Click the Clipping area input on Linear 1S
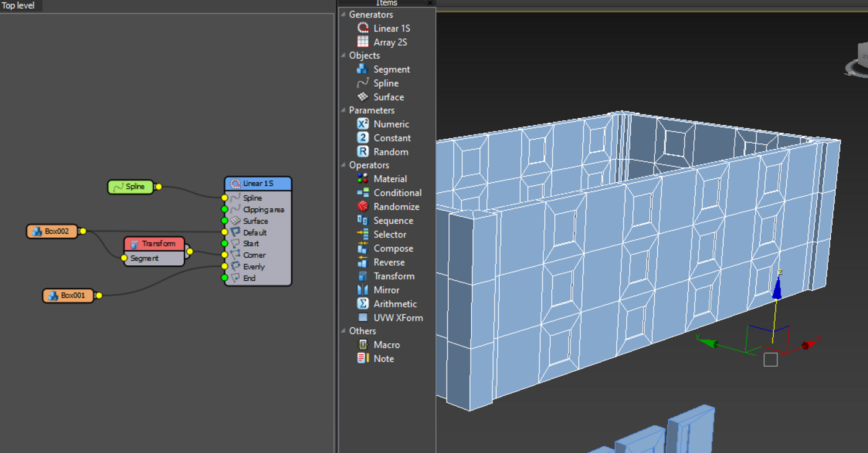Image resolution: width=868 pixels, height=453 pixels. [225, 209]
